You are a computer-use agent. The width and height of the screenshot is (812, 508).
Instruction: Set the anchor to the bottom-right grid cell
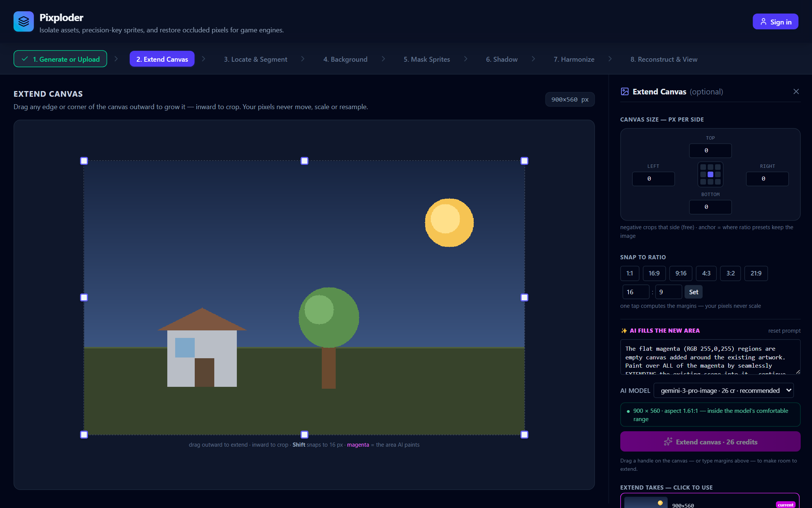[x=718, y=182]
